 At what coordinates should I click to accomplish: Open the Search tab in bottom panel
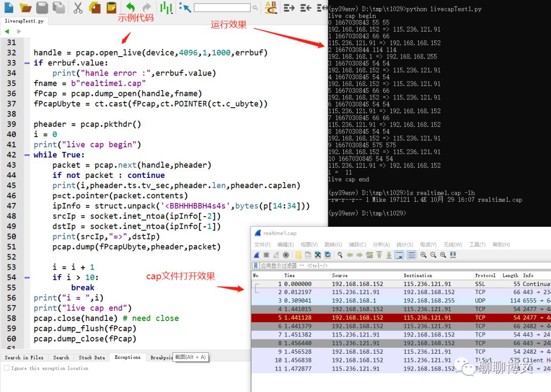pos(61,357)
